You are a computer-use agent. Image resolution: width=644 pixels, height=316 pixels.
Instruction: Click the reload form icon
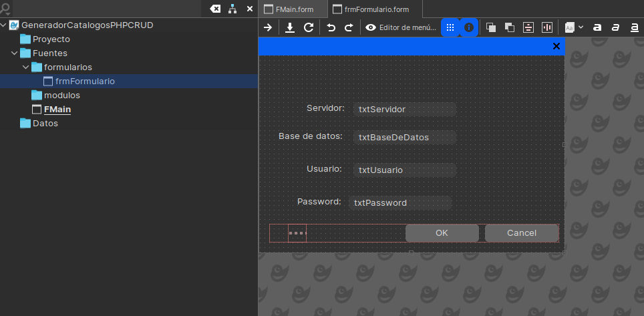[x=309, y=27]
